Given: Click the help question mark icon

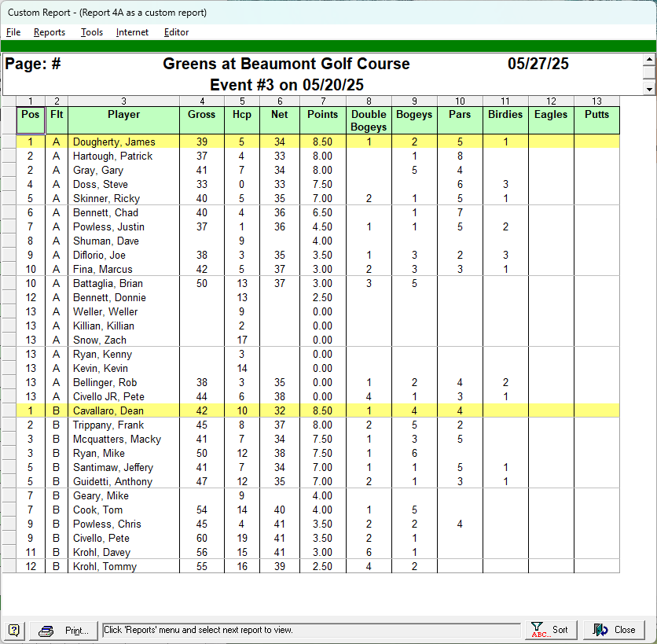Looking at the screenshot, I should pos(14,630).
